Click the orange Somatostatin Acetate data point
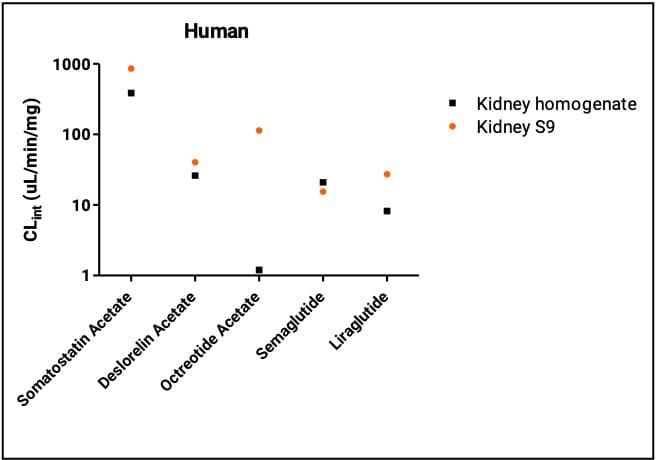 131,69
